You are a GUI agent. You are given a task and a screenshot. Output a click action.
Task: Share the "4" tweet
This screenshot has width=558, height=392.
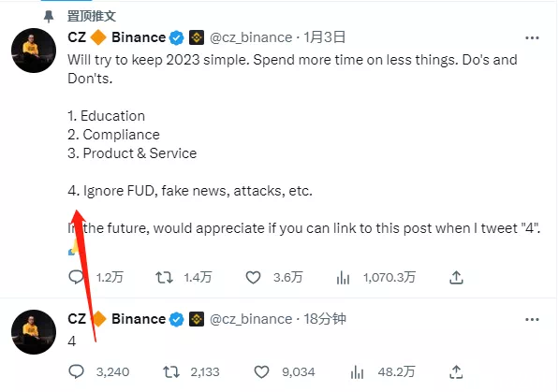tap(456, 372)
